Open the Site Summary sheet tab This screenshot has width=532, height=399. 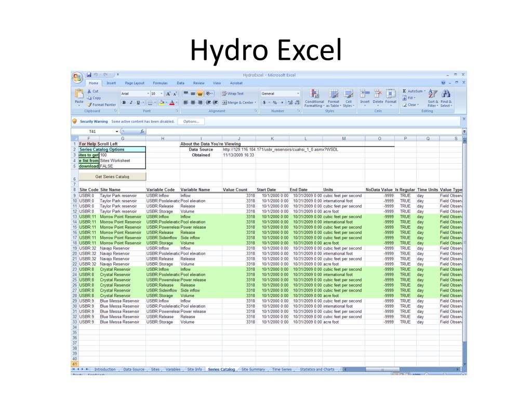coord(253,369)
